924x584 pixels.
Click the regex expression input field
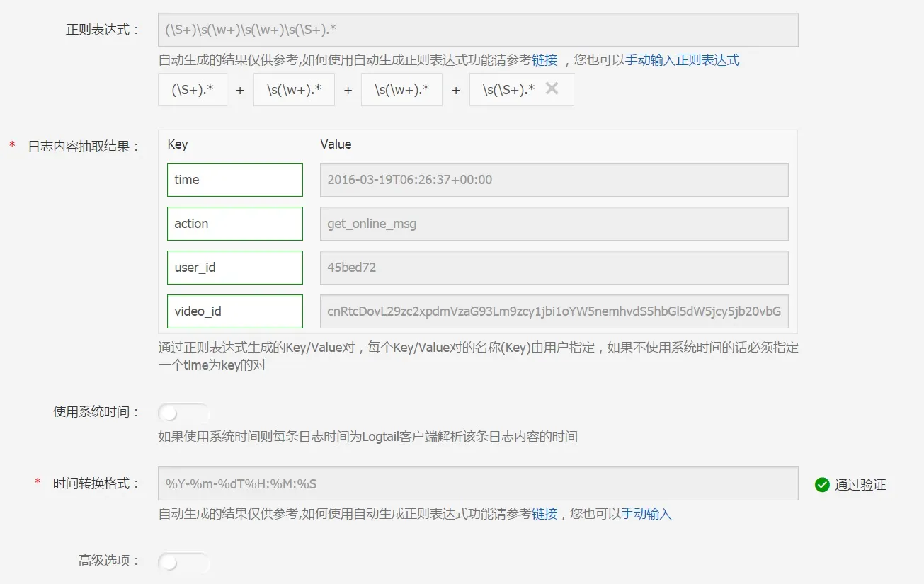click(x=478, y=29)
